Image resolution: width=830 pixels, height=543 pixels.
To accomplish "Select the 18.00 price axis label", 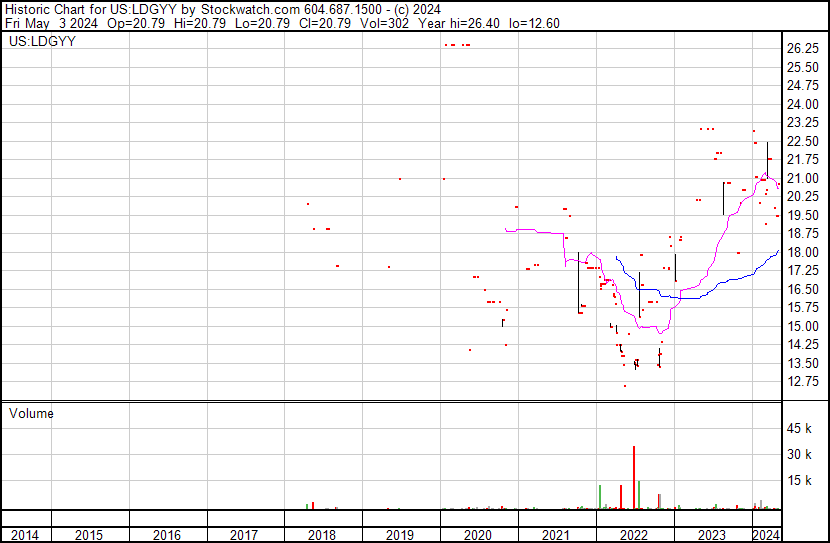I will pyautogui.click(x=803, y=253).
